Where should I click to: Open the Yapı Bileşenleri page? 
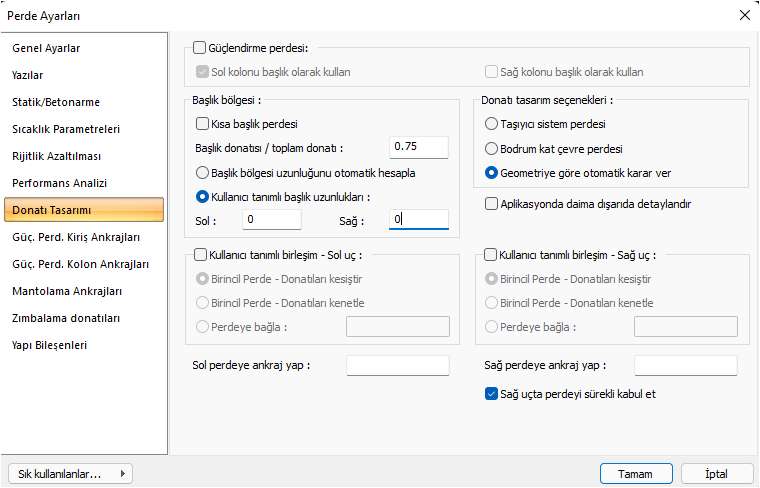(x=49, y=345)
